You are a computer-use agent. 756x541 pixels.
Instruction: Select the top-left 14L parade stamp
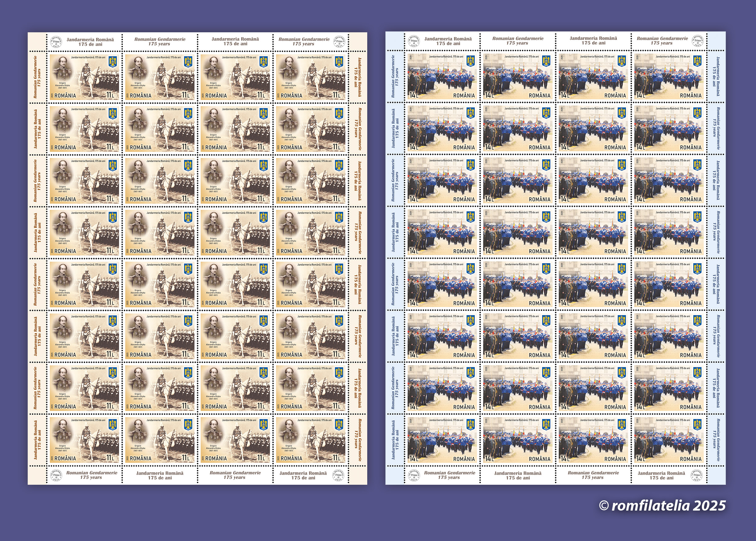pos(442,77)
